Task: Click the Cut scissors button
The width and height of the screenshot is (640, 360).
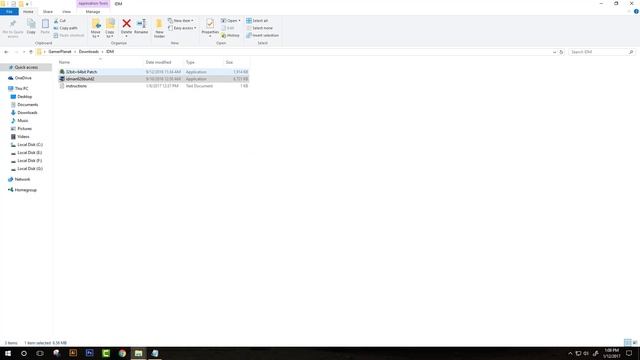Action: point(60,20)
